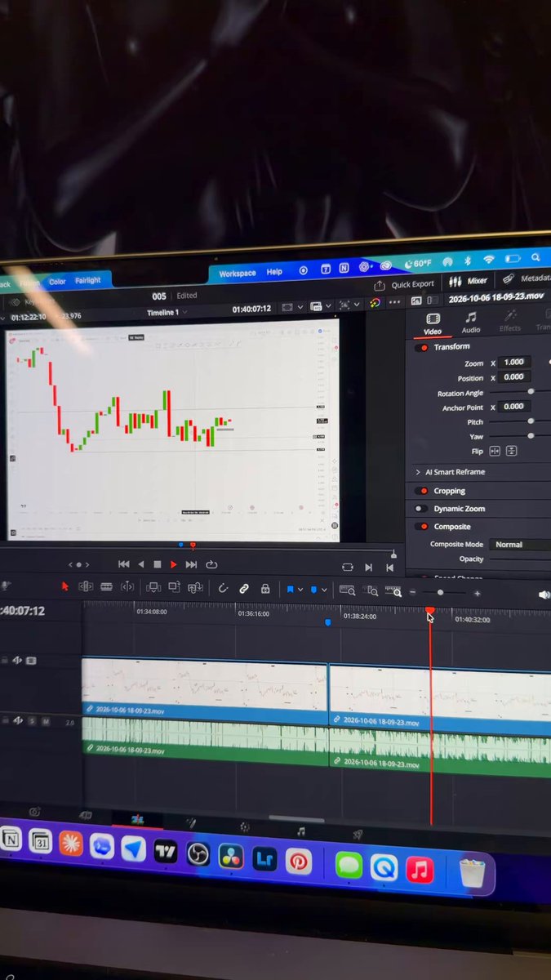Click the timeline zoom out minus

412,592
